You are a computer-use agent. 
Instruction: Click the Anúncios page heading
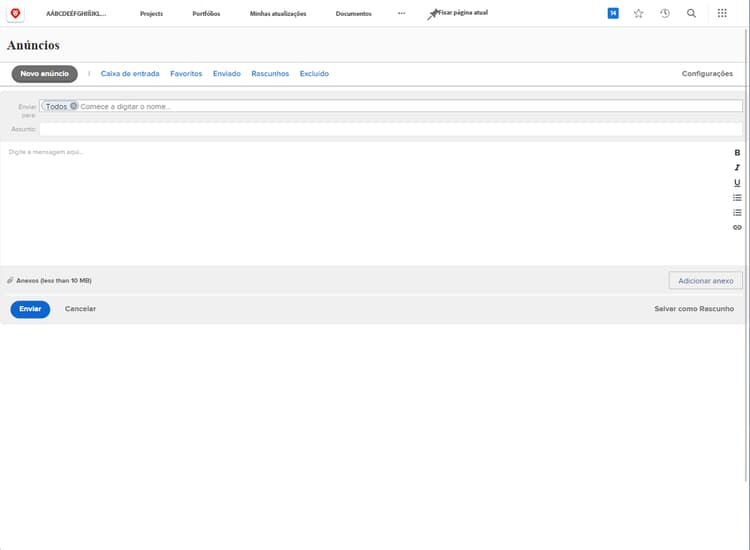click(33, 45)
